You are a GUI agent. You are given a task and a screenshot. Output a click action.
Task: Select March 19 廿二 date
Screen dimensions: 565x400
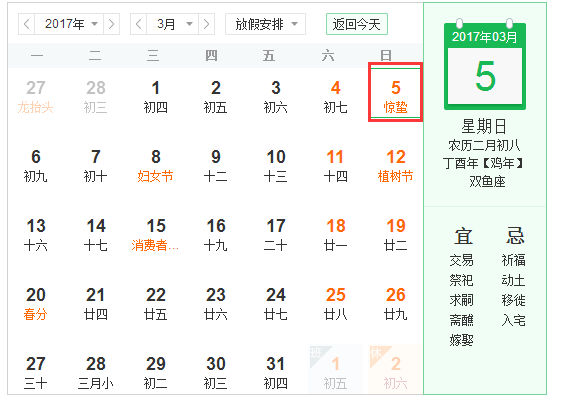pyautogui.click(x=396, y=235)
